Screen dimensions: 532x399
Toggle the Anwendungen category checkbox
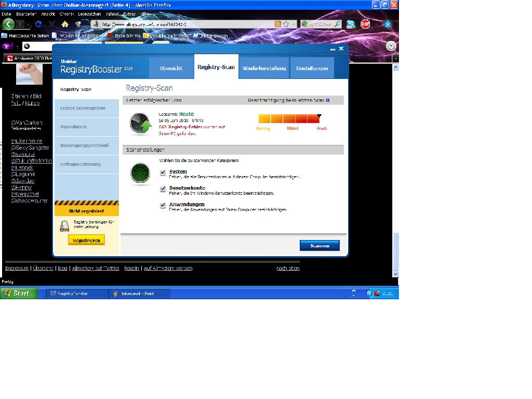(163, 205)
